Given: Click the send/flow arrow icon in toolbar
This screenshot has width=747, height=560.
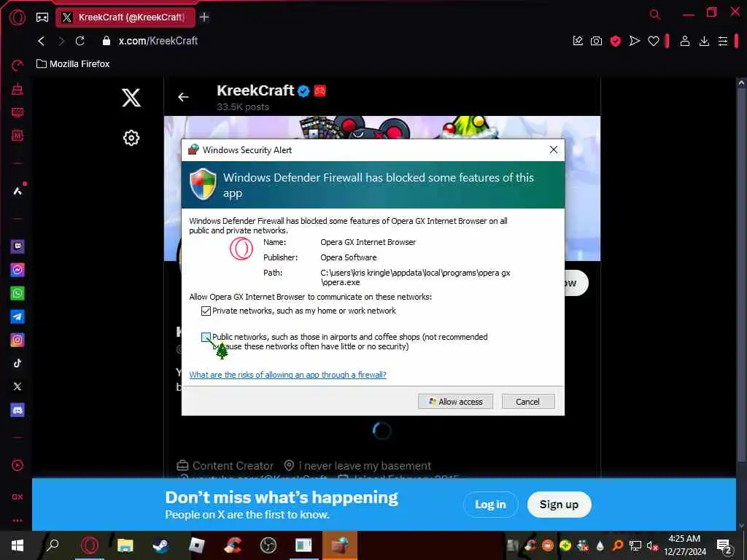Looking at the screenshot, I should pyautogui.click(x=635, y=41).
